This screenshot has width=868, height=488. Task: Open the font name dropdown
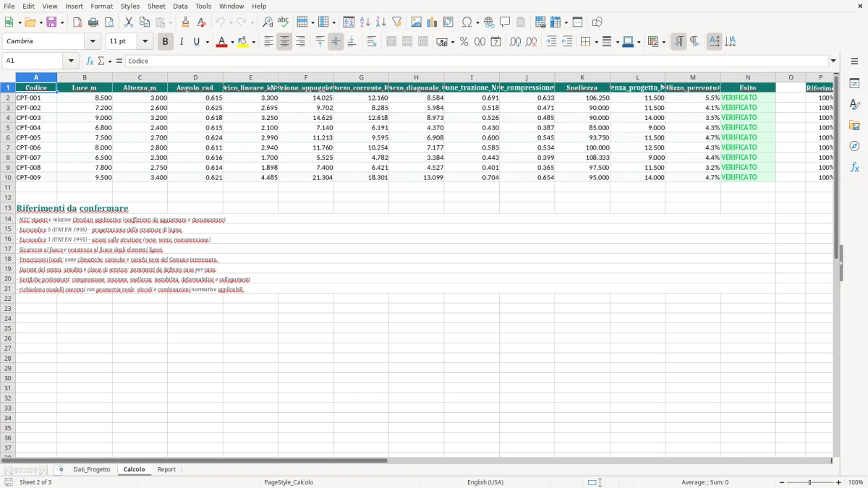92,41
